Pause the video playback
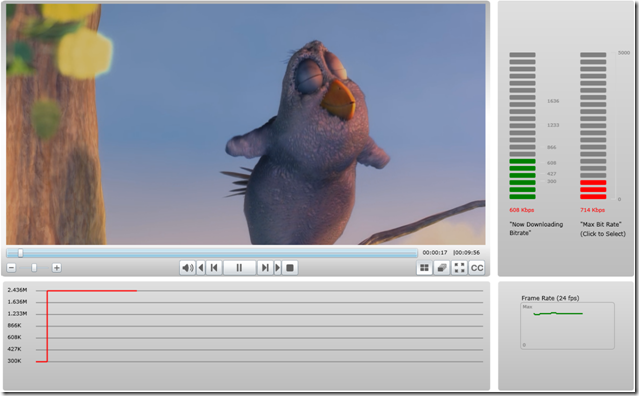Image resolution: width=639 pixels, height=396 pixels. click(239, 268)
